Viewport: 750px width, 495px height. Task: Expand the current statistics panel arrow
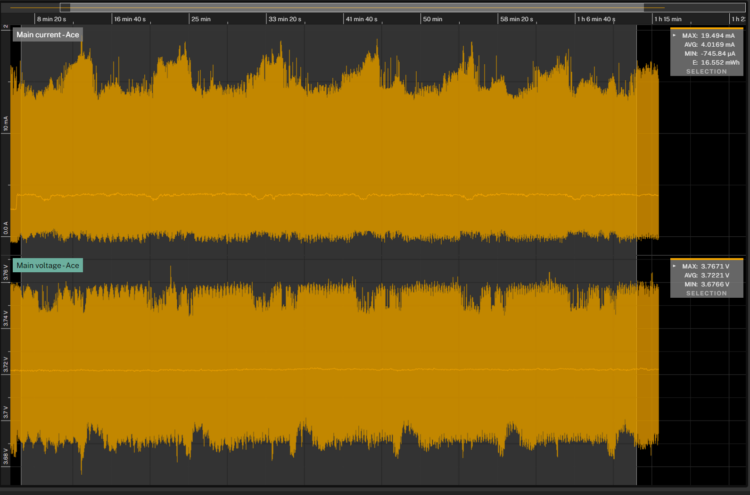click(x=675, y=35)
